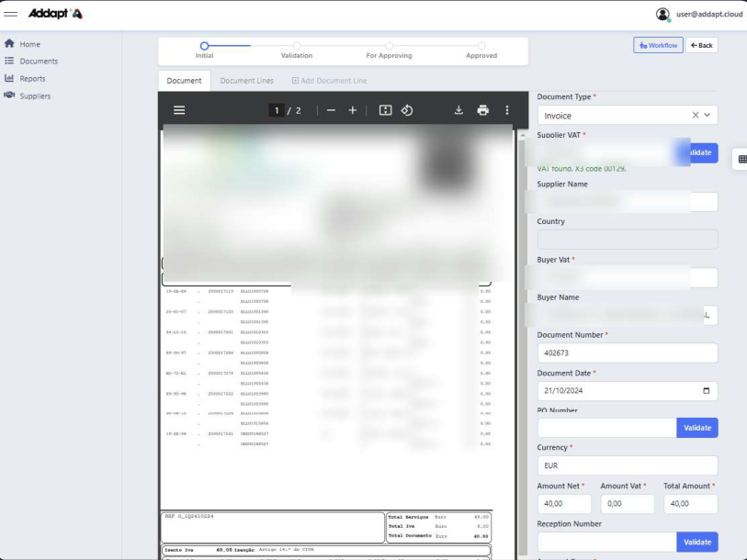Click the Back button
The height and width of the screenshot is (560, 747).
coord(702,45)
